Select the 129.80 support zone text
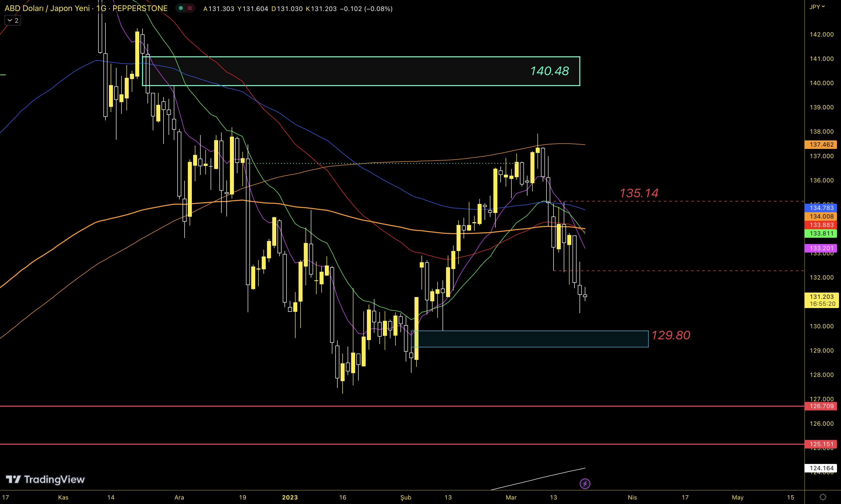Image resolution: width=841 pixels, height=504 pixels. [x=670, y=335]
